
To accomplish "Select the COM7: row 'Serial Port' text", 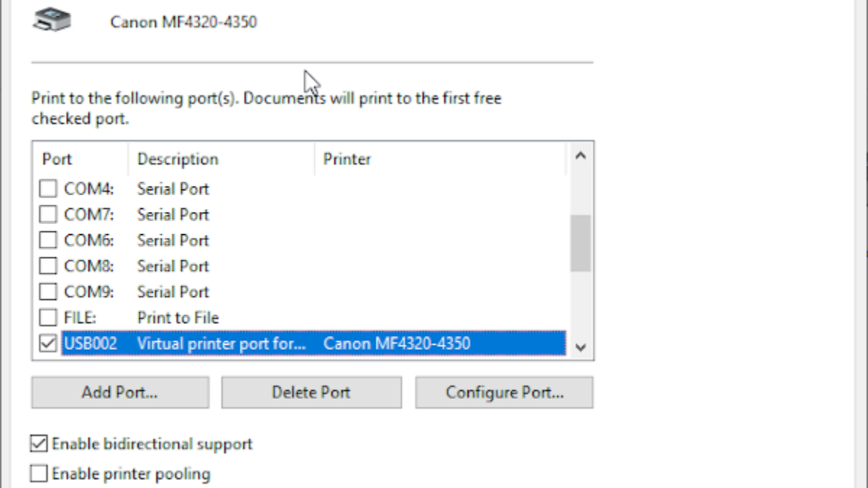I will click(173, 215).
